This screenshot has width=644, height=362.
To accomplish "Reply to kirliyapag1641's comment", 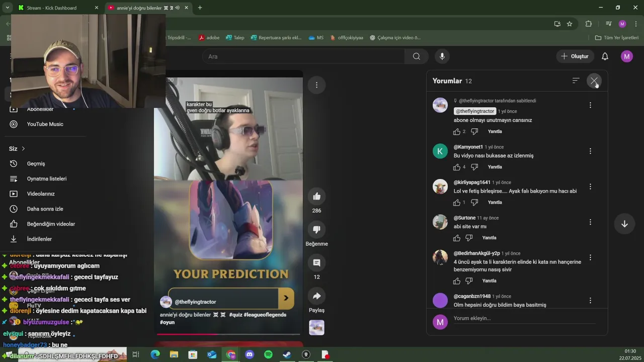I will (495, 203).
